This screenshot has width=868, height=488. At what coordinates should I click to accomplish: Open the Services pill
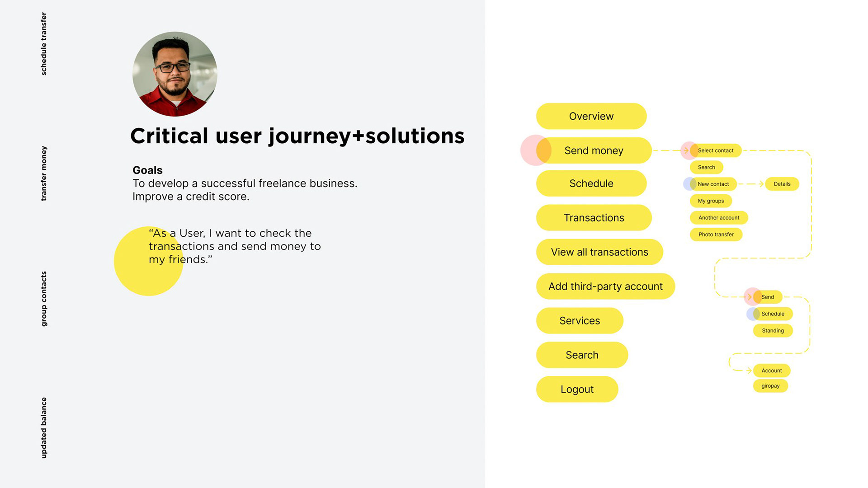(579, 321)
